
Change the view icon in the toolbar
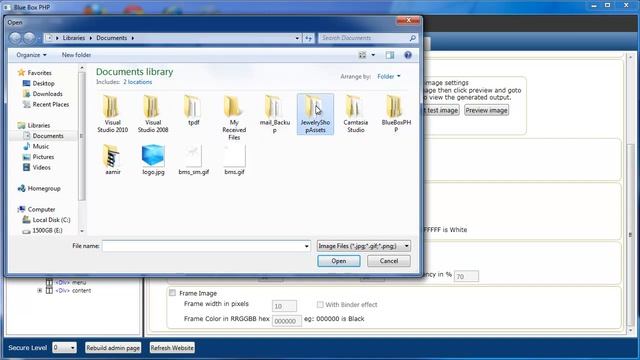[362, 55]
